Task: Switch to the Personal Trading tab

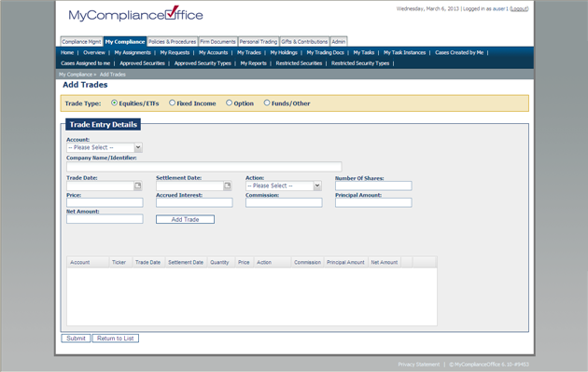Action: [259, 42]
